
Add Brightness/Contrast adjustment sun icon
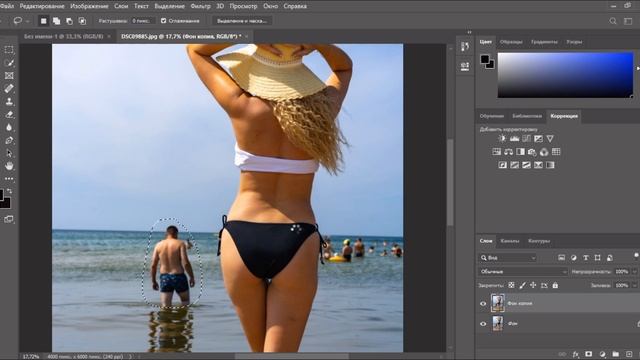[502, 138]
